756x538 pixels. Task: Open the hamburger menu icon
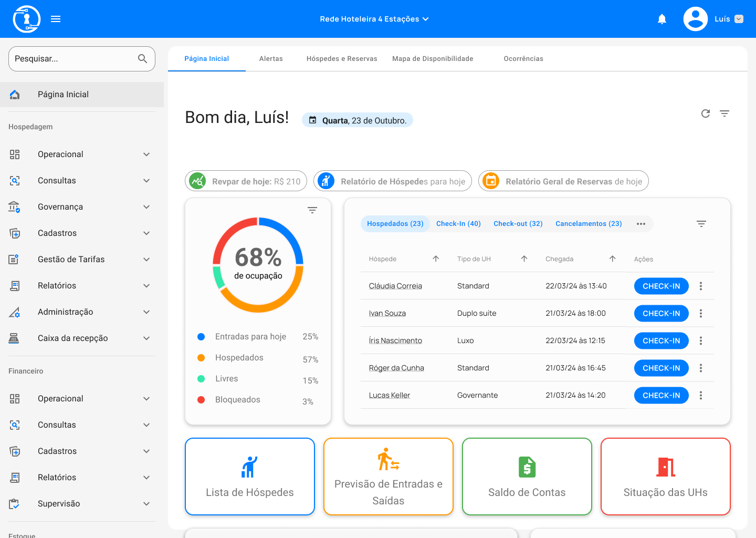(56, 19)
